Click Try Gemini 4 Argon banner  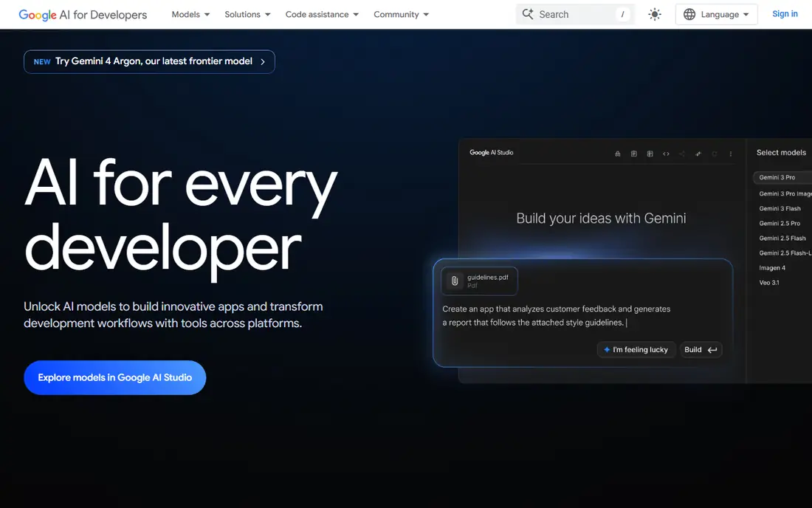149,61
